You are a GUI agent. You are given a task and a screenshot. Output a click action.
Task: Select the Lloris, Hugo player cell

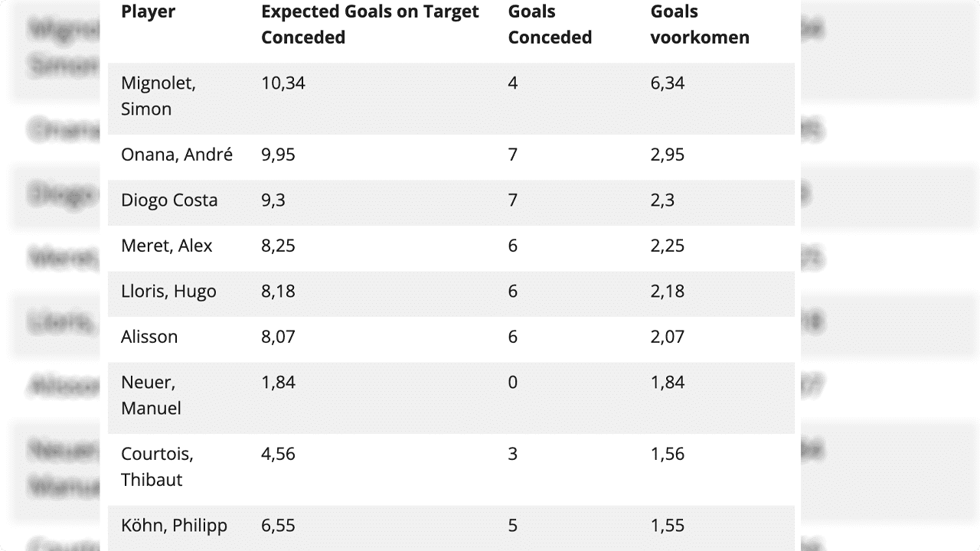(168, 291)
